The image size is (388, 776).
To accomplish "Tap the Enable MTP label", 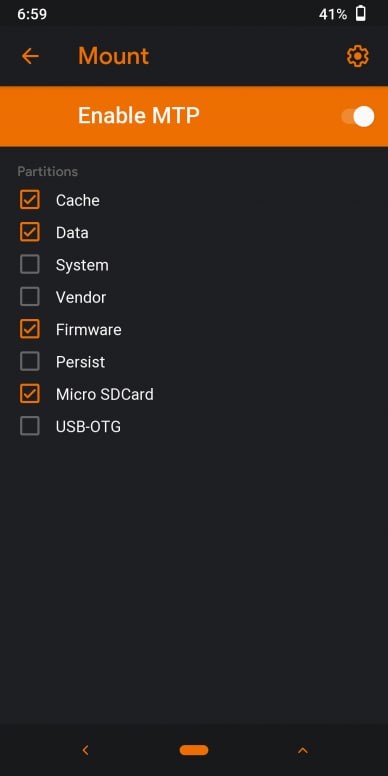I will pyautogui.click(x=139, y=116).
